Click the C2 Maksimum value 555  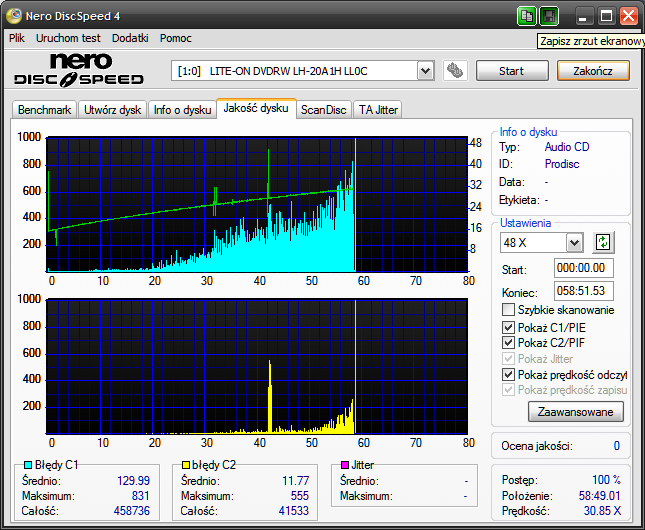point(299,496)
